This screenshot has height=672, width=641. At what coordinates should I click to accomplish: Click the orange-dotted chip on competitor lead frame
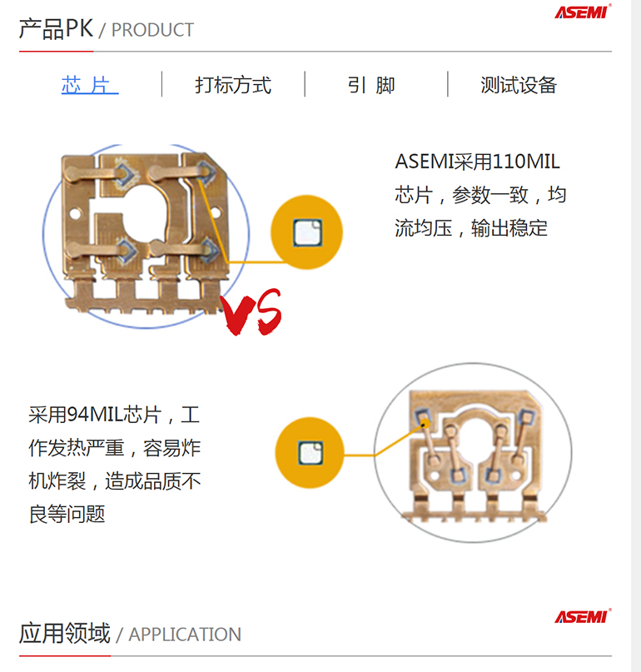[422, 418]
